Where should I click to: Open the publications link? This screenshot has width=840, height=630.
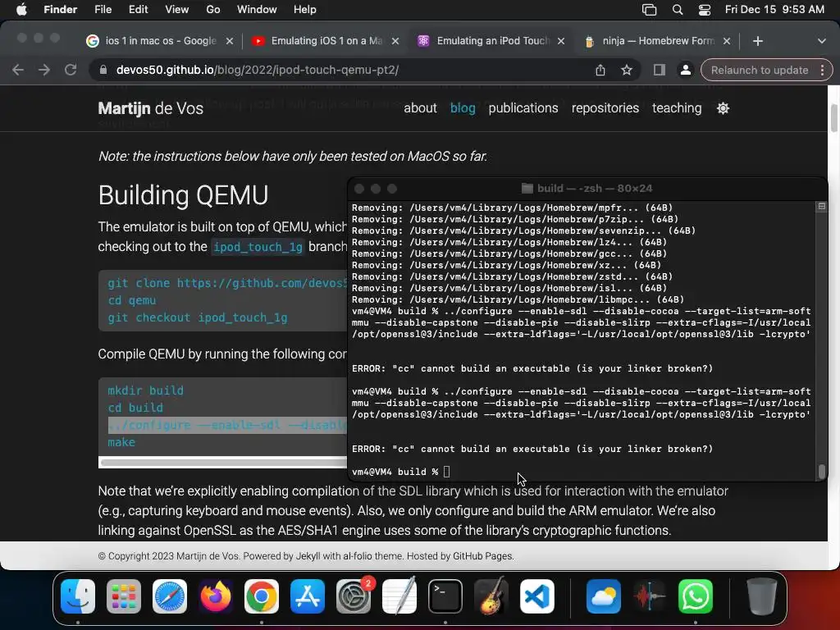pyautogui.click(x=523, y=108)
